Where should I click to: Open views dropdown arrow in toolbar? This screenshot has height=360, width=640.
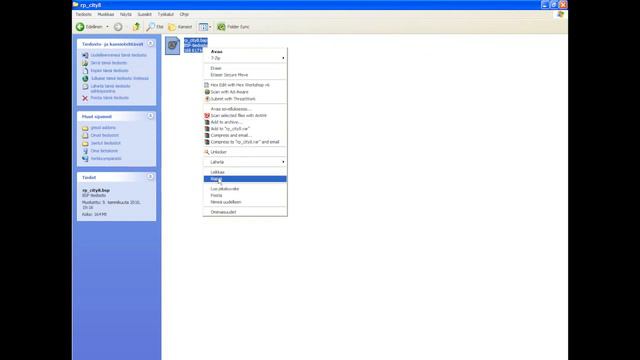tap(210, 27)
